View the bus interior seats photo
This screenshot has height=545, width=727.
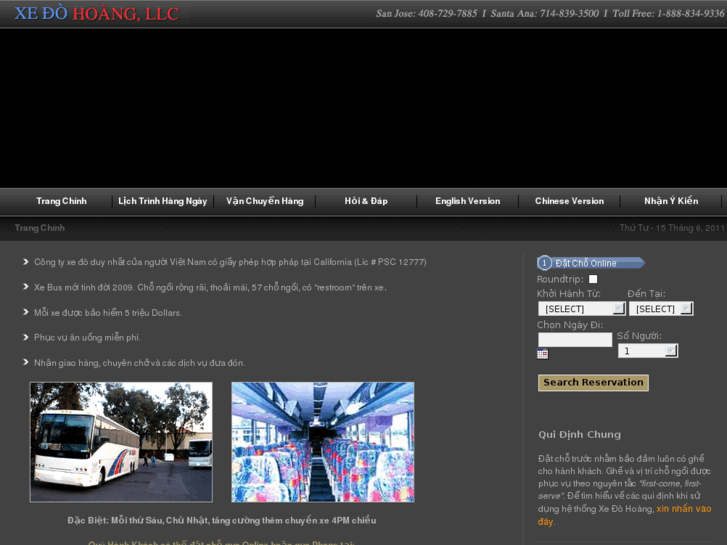coord(323,442)
